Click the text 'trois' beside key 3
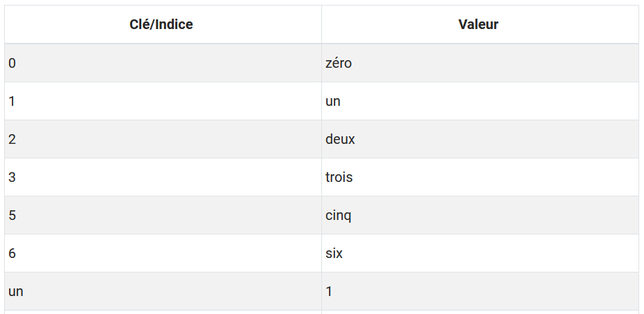 click(339, 177)
